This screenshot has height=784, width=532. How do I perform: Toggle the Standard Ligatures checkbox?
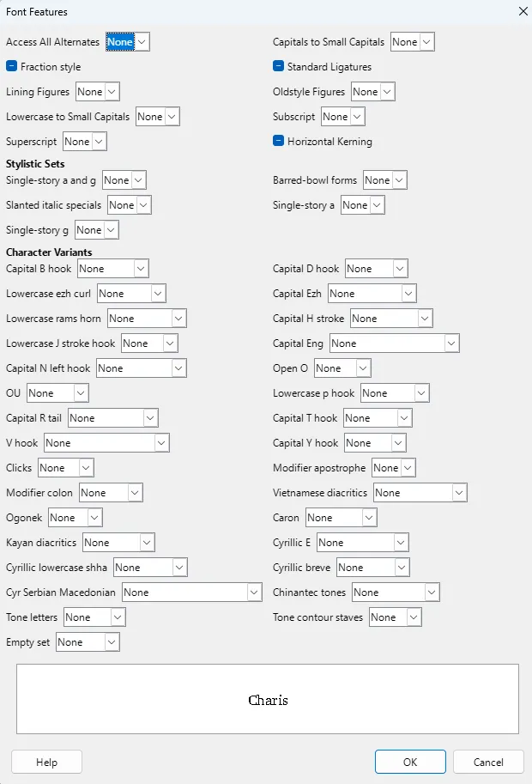point(279,66)
